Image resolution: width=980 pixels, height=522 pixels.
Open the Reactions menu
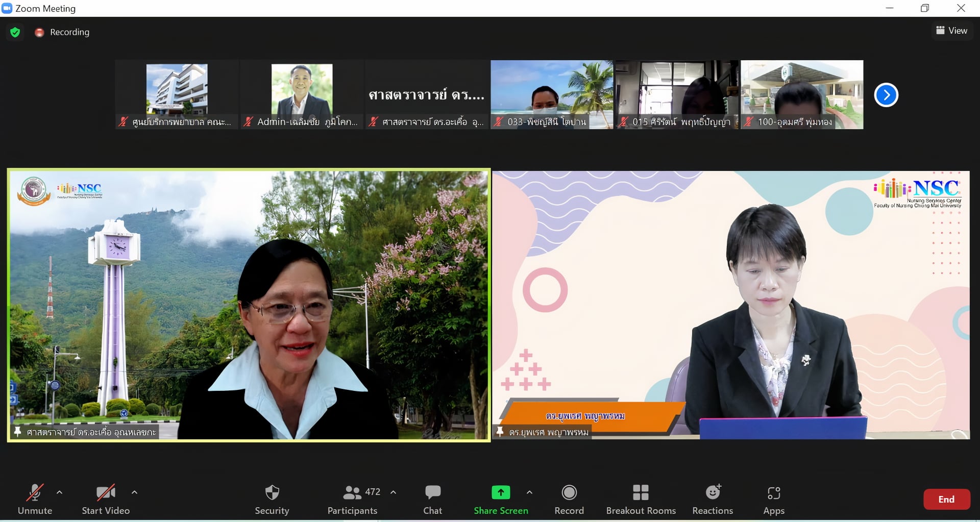click(713, 499)
